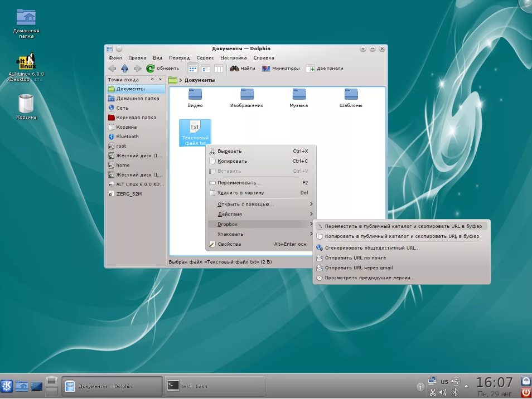
Task: Go back with the left arrow toolbar icon
Action: click(112, 69)
